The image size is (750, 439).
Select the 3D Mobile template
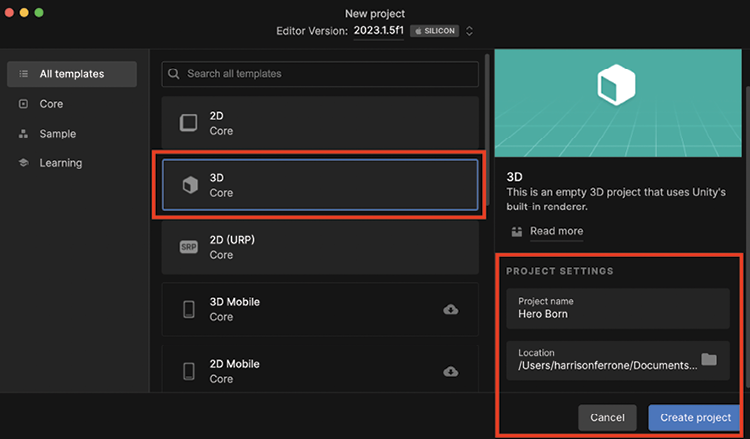320,309
